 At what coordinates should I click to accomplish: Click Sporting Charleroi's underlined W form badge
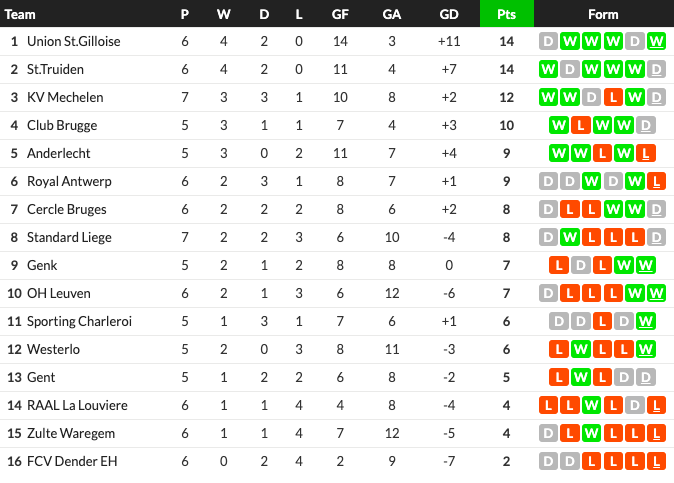click(646, 321)
